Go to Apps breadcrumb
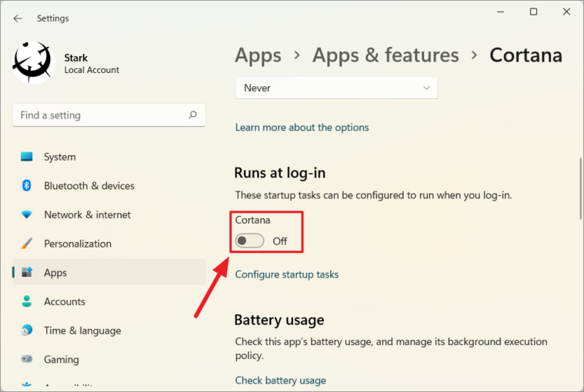The height and width of the screenshot is (392, 584). pyautogui.click(x=258, y=55)
